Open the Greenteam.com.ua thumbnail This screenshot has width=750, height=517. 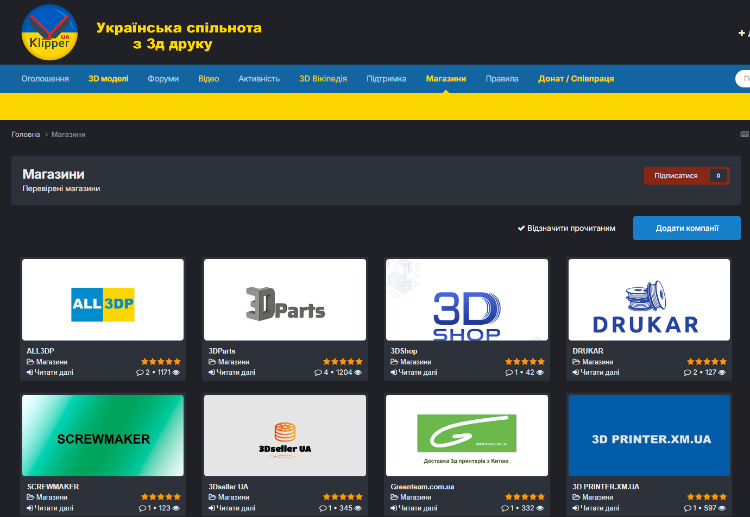467,435
